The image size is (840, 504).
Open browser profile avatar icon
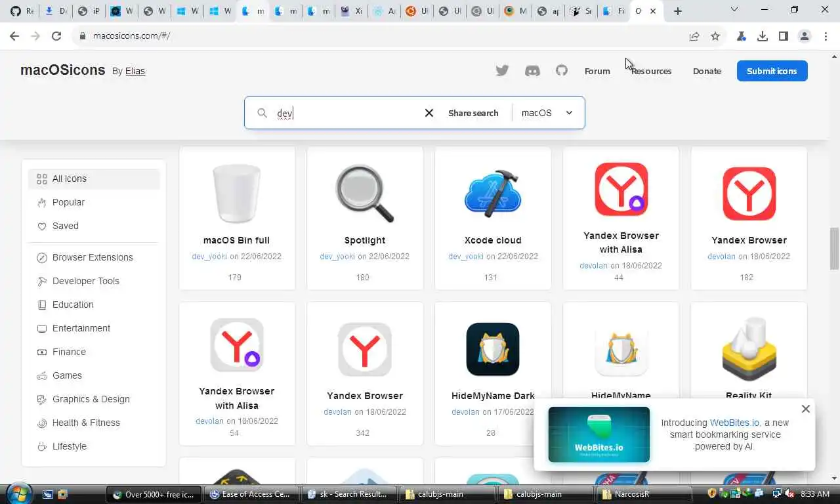(x=805, y=36)
